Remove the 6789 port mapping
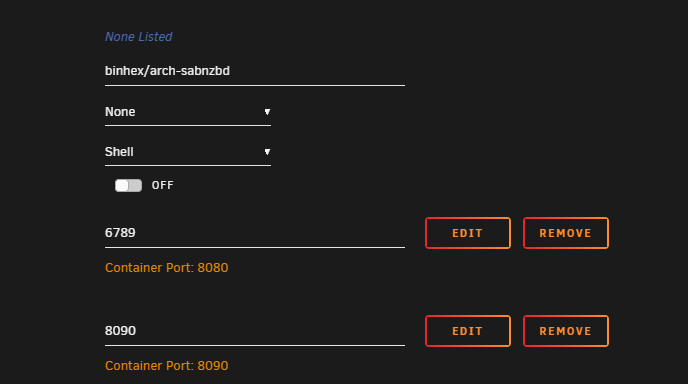The width and height of the screenshot is (688, 384). point(566,233)
